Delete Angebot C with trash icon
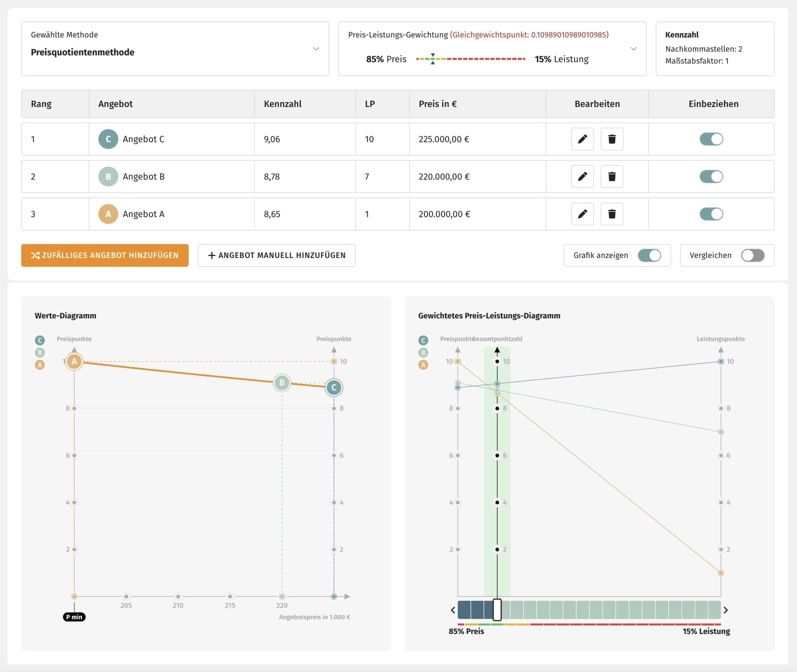Screen dimensions: 797x672 click(x=612, y=139)
